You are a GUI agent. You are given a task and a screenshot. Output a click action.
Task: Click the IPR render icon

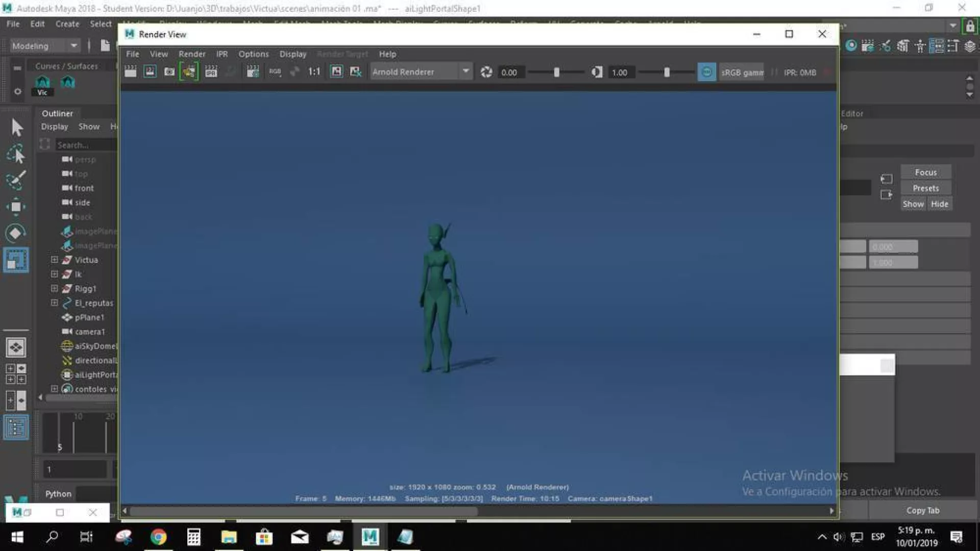pos(211,72)
